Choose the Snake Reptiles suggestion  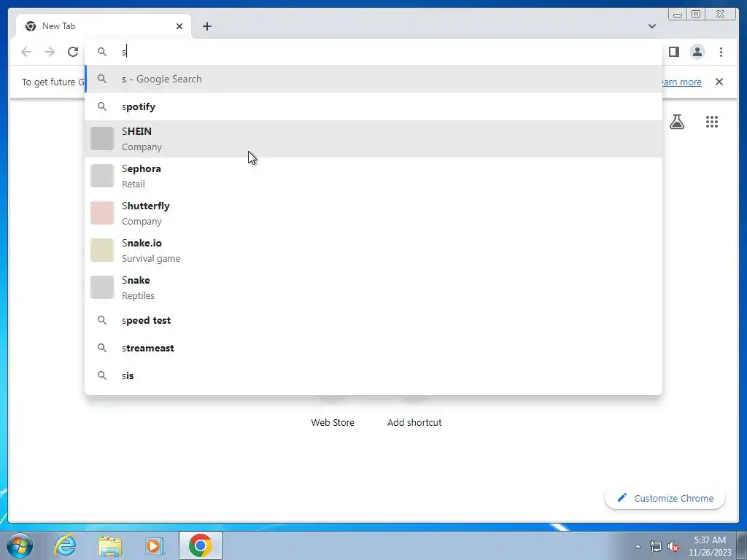[373, 287]
